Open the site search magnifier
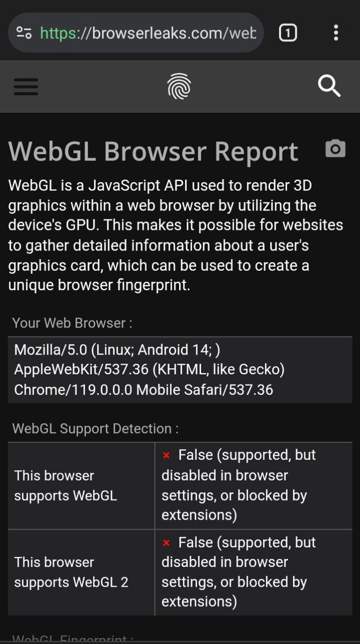The image size is (360, 644). pos(329,86)
